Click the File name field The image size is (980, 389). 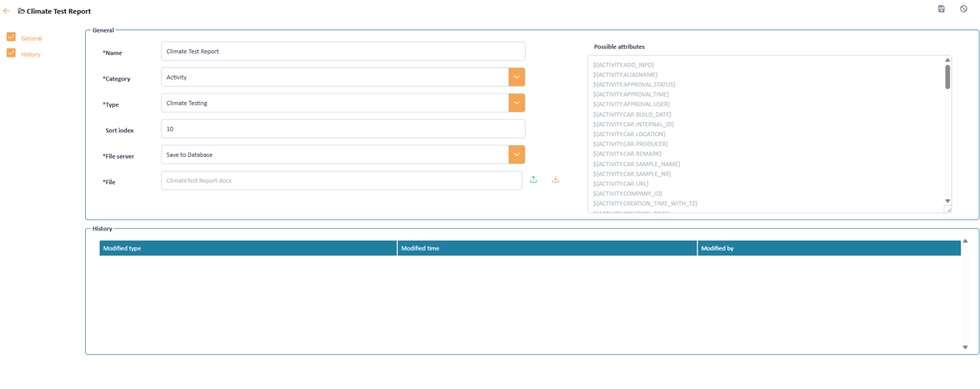coord(341,180)
